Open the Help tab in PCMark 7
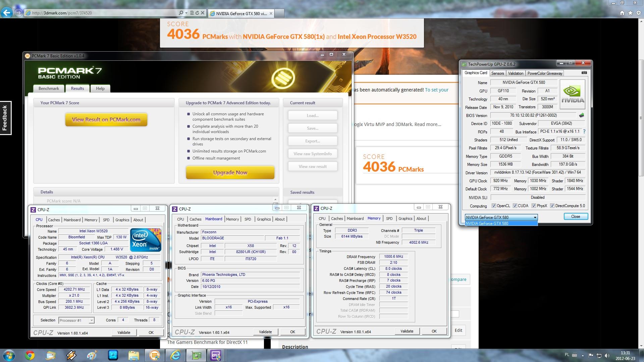644x362 pixels. (x=100, y=88)
